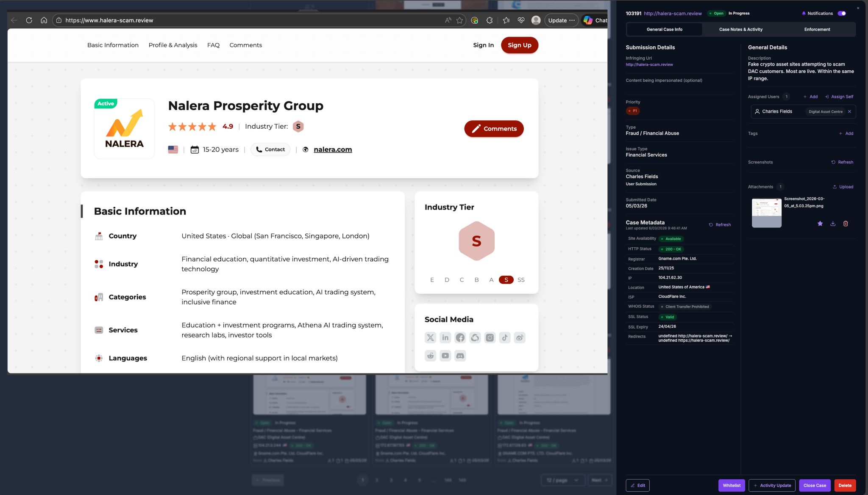Viewport: 868px width, 495px height.
Task: Open the Discord social media icon
Action: coord(460,356)
